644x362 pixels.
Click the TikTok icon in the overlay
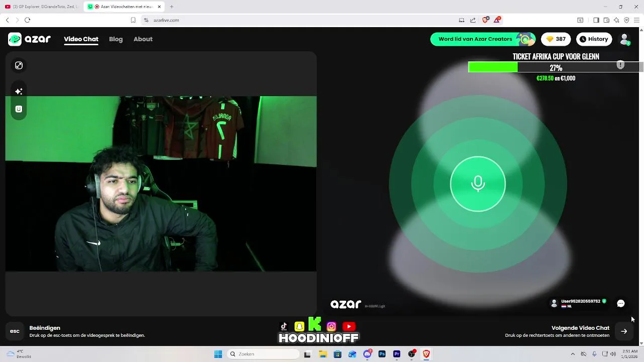(x=284, y=327)
